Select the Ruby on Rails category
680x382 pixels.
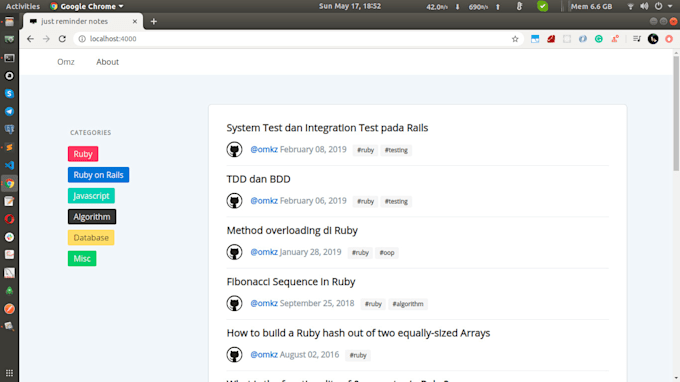98,175
